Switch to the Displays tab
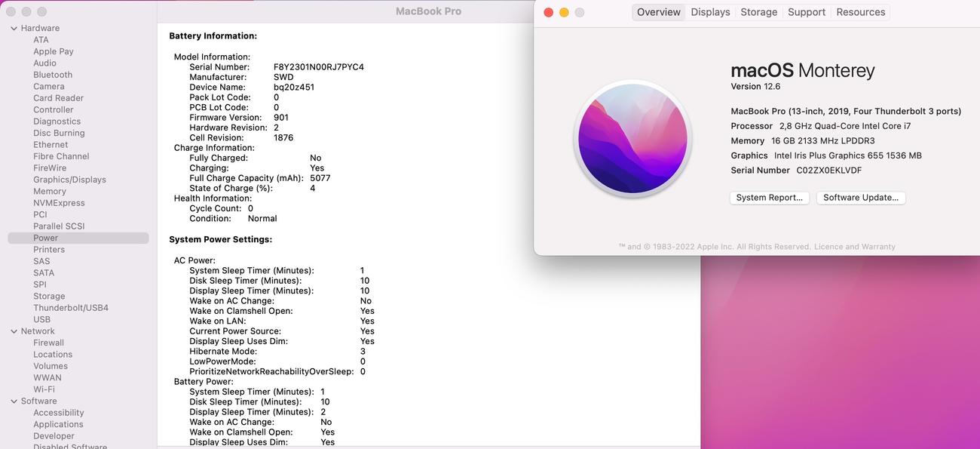Screen dimensions: 980x449 [x=710, y=12]
